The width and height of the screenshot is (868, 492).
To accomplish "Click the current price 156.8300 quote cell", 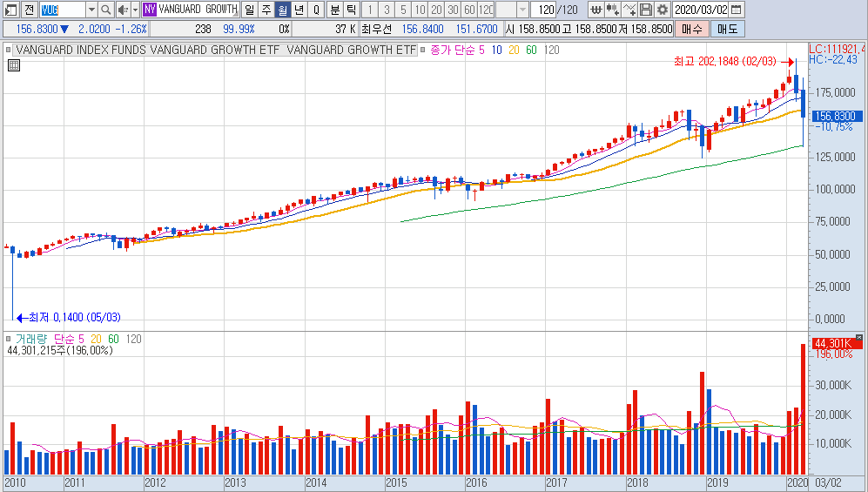I will point(37,29).
